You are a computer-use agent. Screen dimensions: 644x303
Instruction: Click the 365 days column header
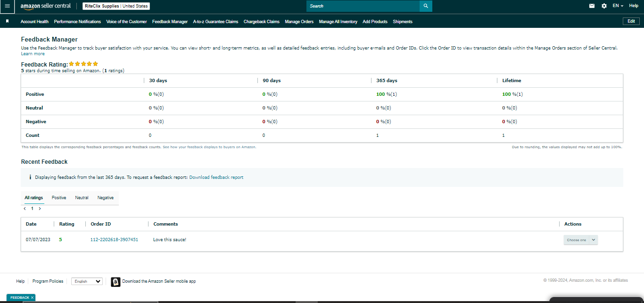[x=387, y=81]
